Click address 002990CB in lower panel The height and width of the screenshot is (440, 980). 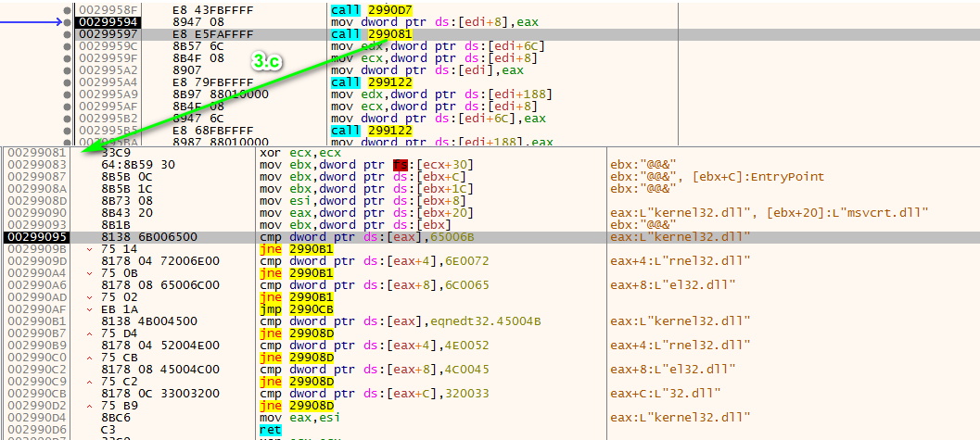click(x=36, y=392)
